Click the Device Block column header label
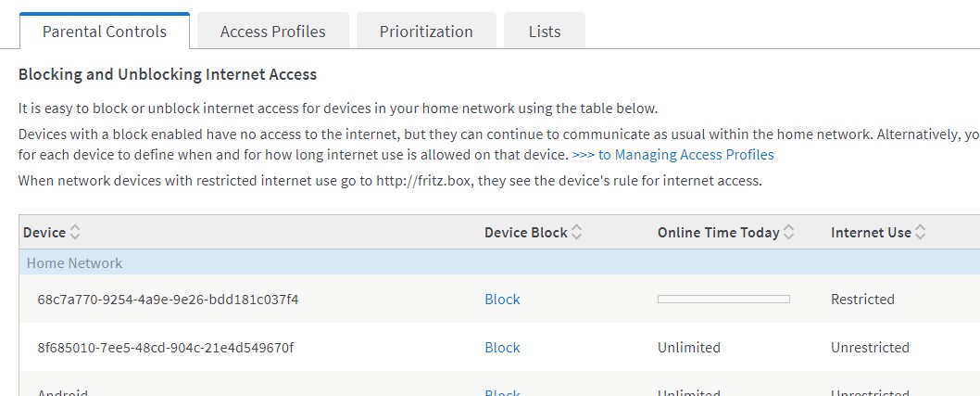Screen dimensions: 980x396 tap(525, 233)
